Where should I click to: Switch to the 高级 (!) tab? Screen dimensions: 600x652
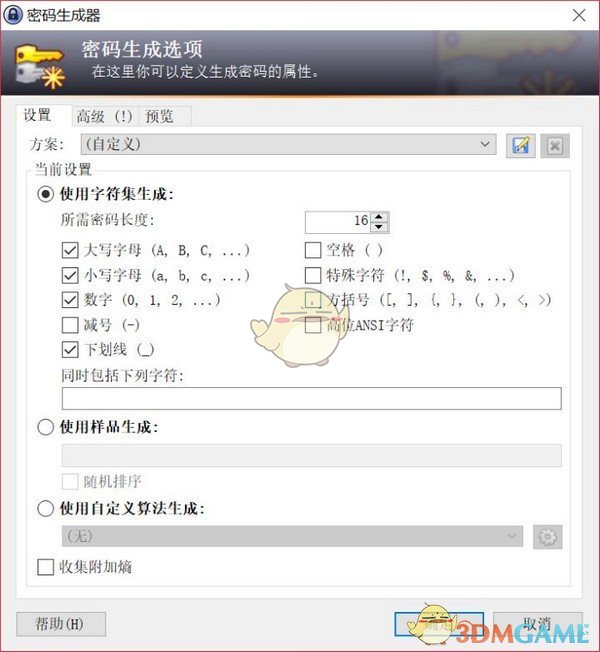coord(104,116)
